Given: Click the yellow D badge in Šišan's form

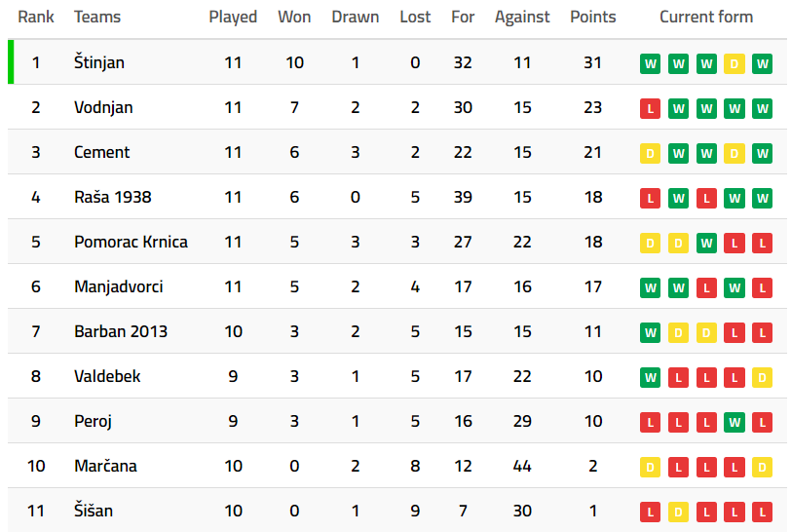Looking at the screenshot, I should click(x=678, y=512).
